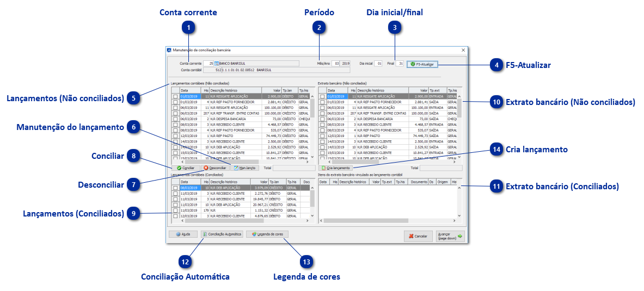Click the Valor column header in Lançamentos não conciliados

click(x=271, y=90)
